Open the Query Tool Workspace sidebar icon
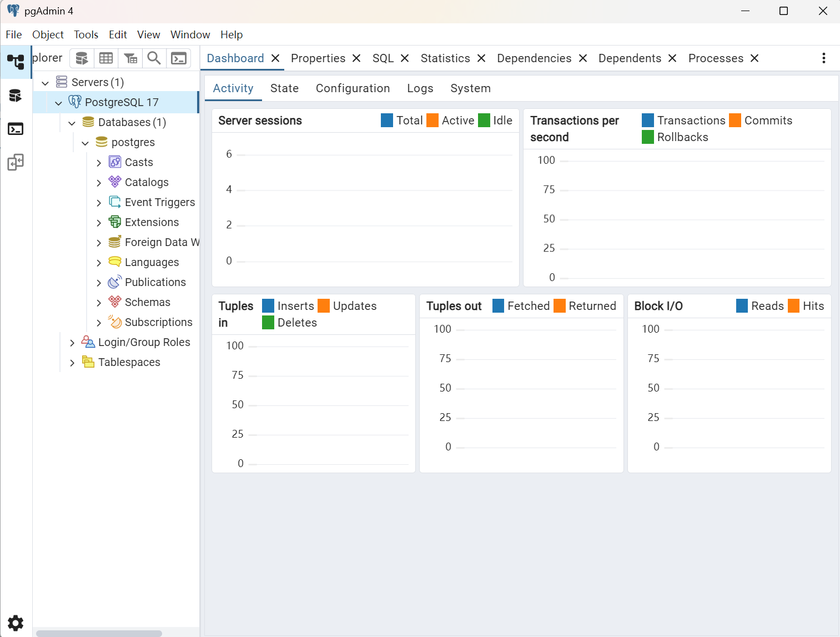This screenshot has height=637, width=840. pos(16,96)
